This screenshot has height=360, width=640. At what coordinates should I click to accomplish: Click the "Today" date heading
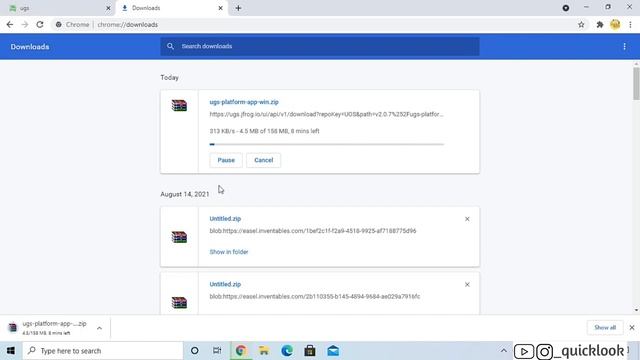169,78
